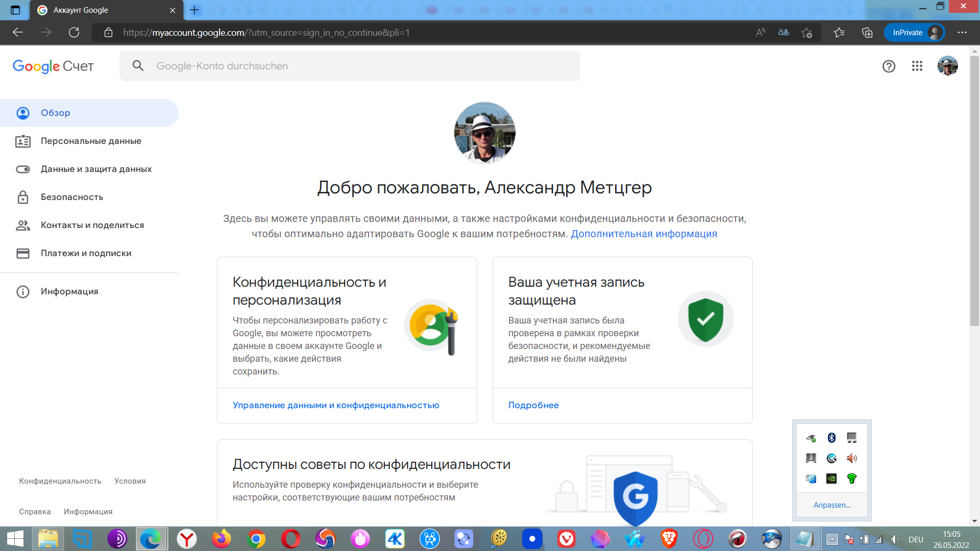Screen dimensions: 980x551
Task: Click Anpassen... in tray popup
Action: tap(832, 505)
